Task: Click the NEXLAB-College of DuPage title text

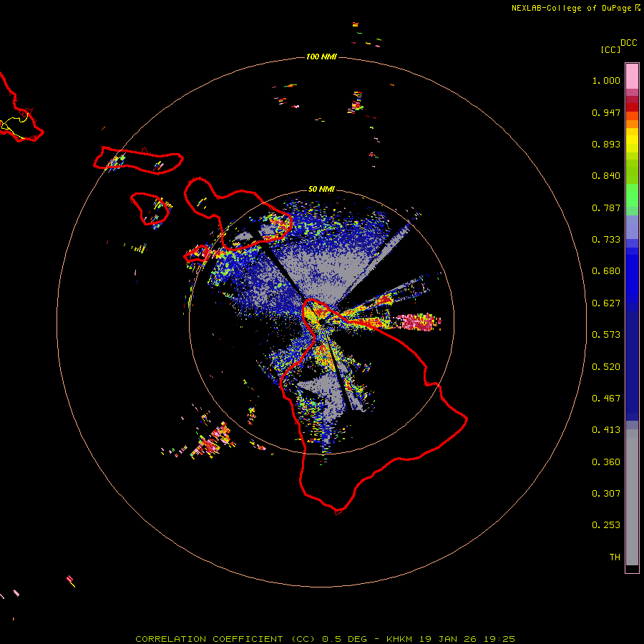Action: (x=571, y=8)
